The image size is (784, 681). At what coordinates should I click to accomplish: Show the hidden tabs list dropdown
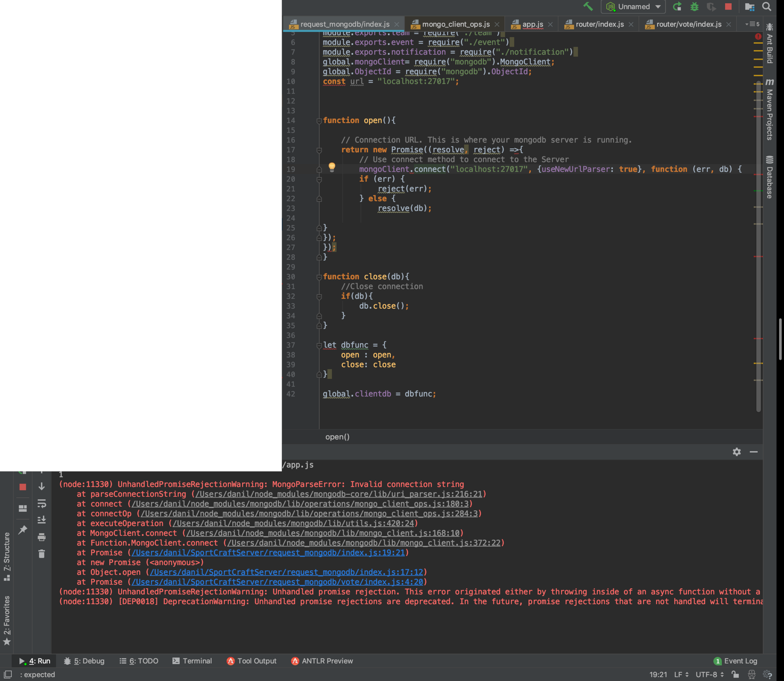[752, 24]
